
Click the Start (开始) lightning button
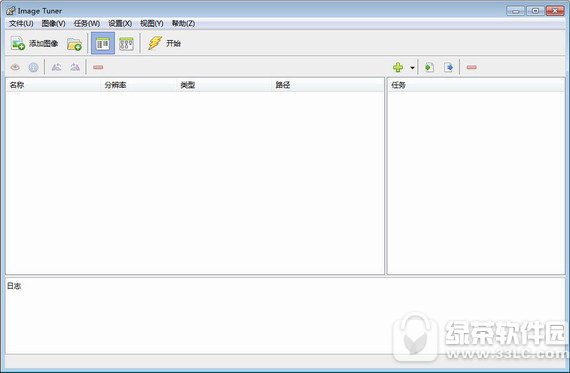coord(164,43)
